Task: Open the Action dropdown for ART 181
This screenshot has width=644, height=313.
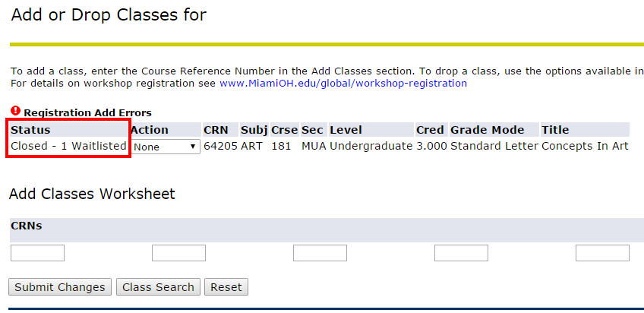Action: point(166,147)
